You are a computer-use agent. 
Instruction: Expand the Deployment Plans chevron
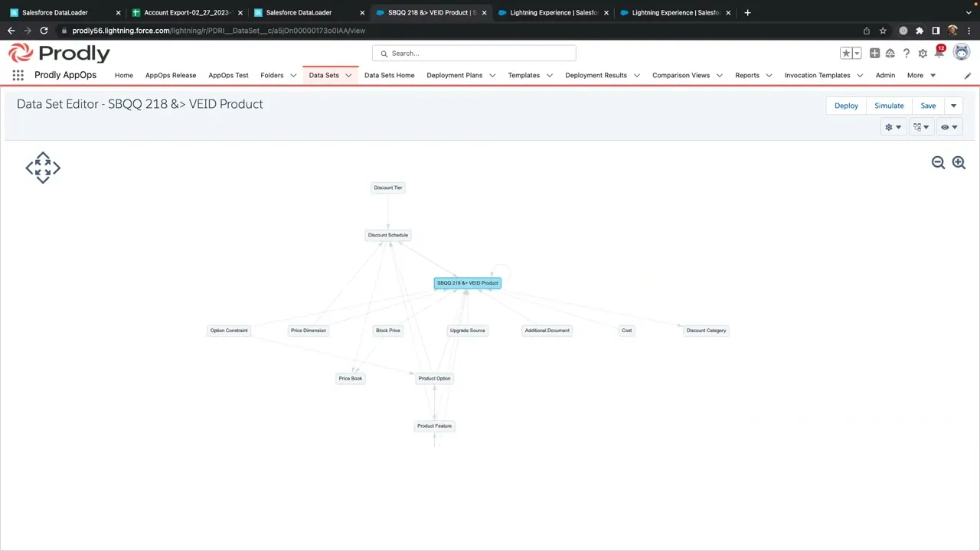pyautogui.click(x=492, y=75)
